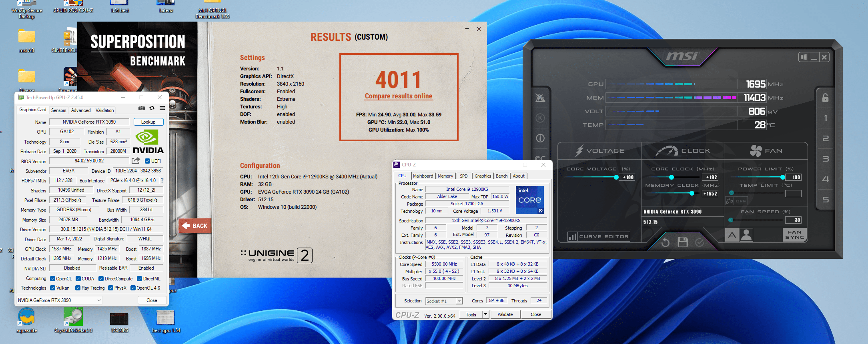This screenshot has height=344, width=868.
Task: Click the Superposition BACK button
Action: [x=195, y=226]
